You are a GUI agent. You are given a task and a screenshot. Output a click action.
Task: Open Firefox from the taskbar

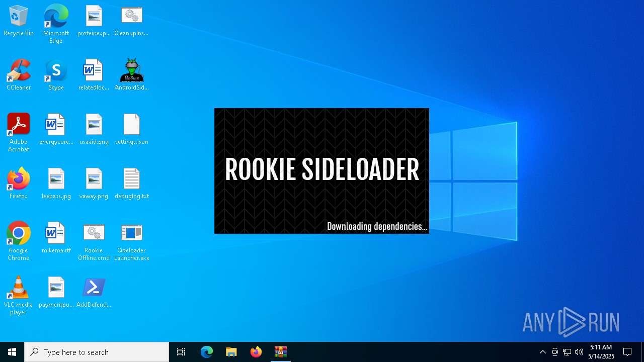(256, 352)
